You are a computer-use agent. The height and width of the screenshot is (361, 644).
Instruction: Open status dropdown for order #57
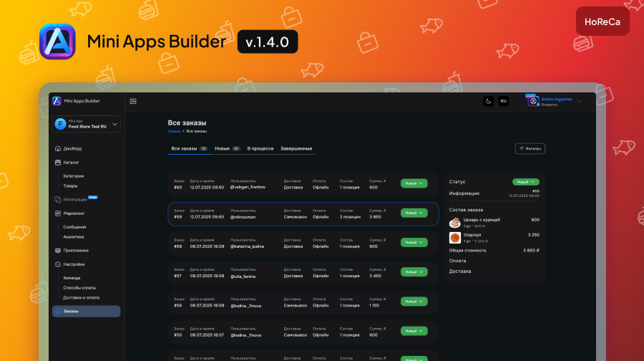click(x=414, y=272)
